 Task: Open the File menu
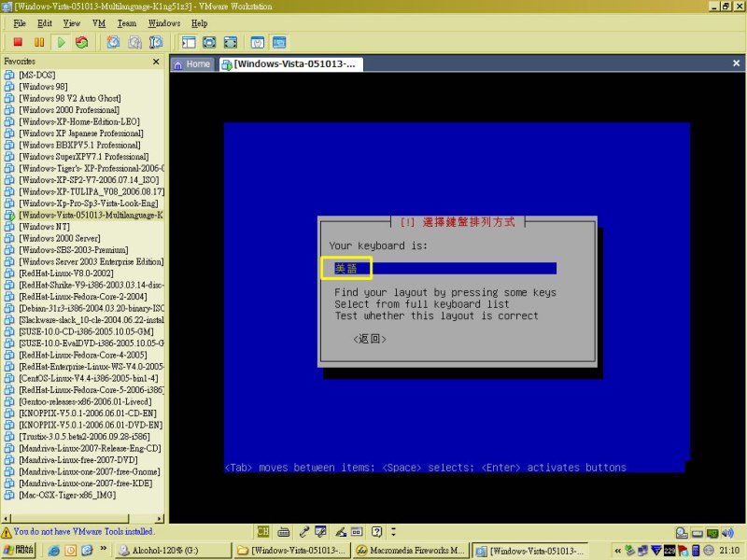[20, 22]
